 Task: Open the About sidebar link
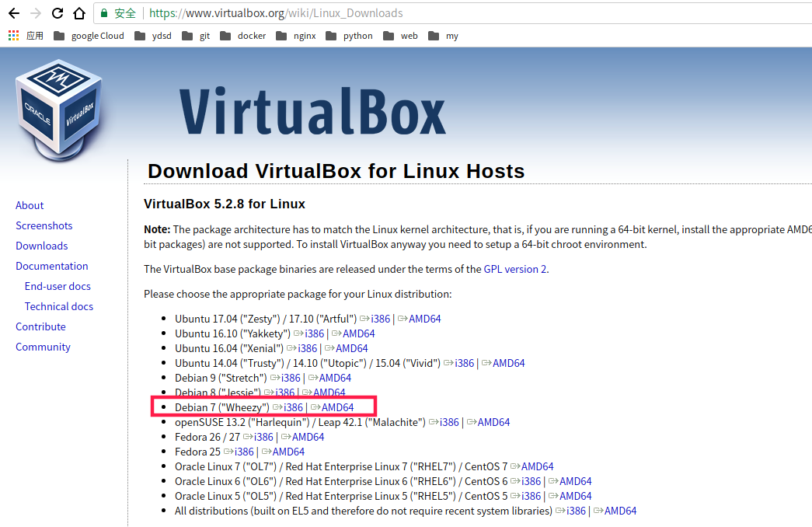coord(30,206)
